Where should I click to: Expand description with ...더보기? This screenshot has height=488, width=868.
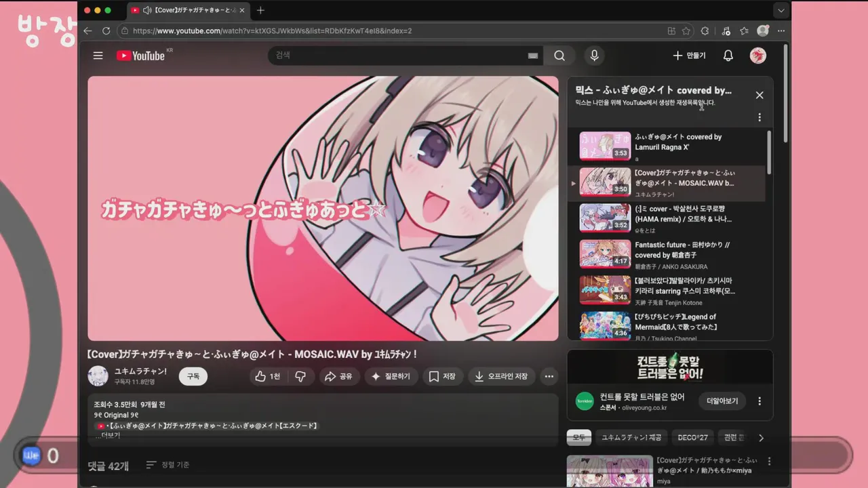pos(108,435)
